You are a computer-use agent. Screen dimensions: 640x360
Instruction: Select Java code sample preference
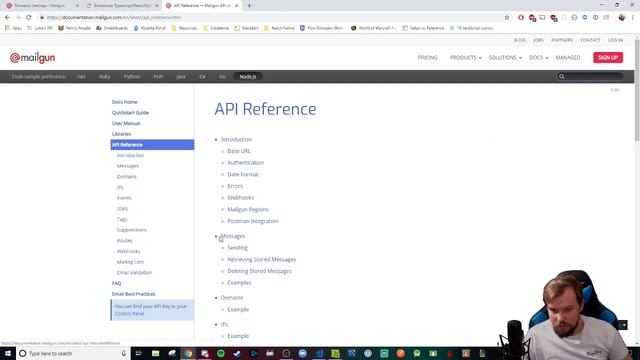pyautogui.click(x=181, y=77)
